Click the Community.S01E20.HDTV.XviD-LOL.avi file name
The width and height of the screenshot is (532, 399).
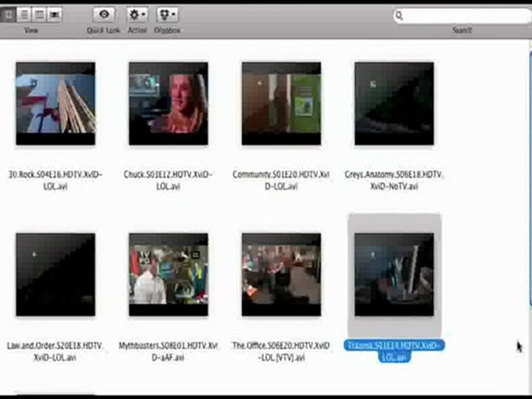click(x=281, y=180)
